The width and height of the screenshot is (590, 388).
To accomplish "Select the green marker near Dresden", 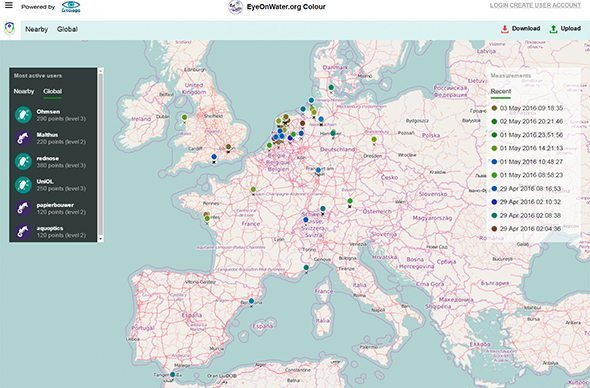I will pyautogui.click(x=374, y=140).
